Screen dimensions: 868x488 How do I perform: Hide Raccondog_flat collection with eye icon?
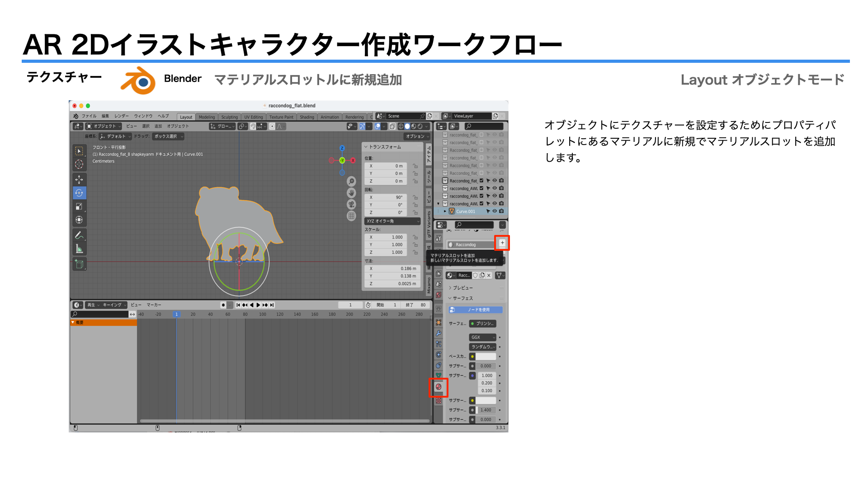click(x=495, y=181)
